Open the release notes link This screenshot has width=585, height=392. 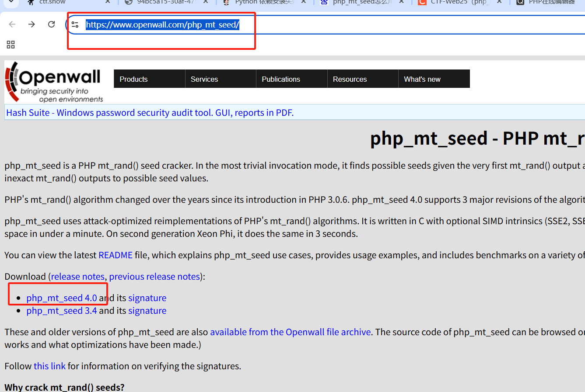click(78, 277)
